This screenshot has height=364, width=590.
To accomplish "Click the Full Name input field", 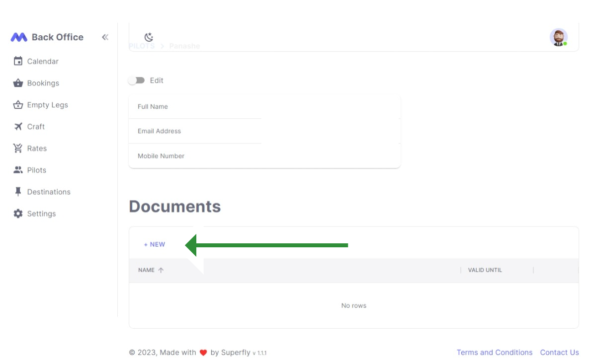I will pyautogui.click(x=194, y=106).
